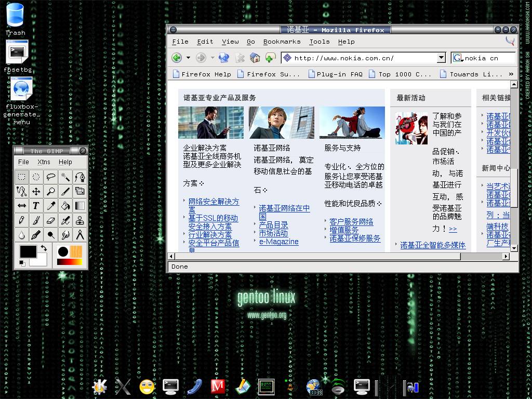The width and height of the screenshot is (532, 399).
Task: Click the e-Magazine link
Action: click(278, 242)
